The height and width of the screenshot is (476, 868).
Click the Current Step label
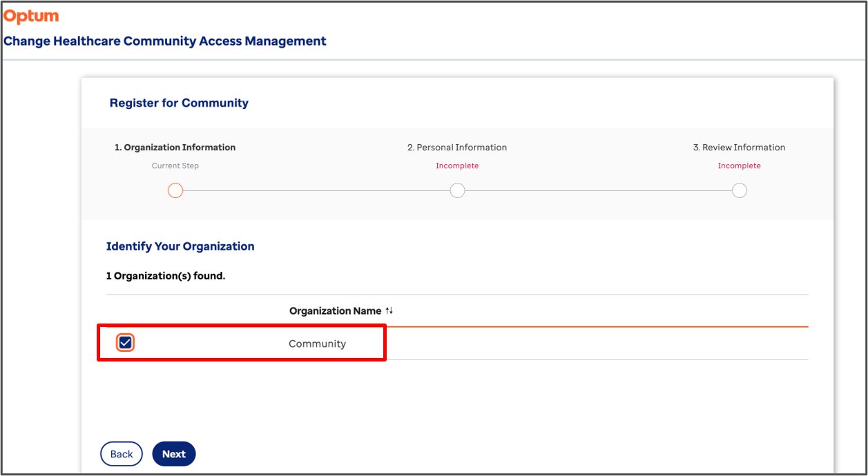pyautogui.click(x=175, y=166)
